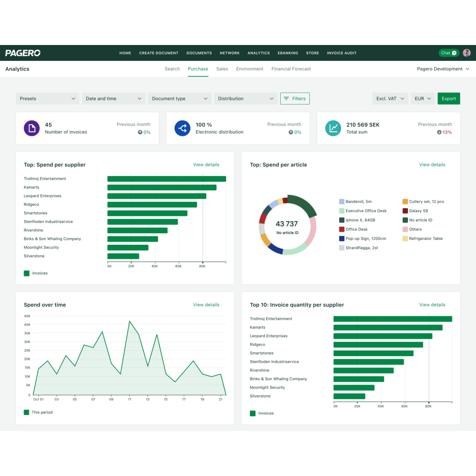Image resolution: width=476 pixels, height=476 pixels.
Task: Click the Silverstone bar in Invoice quantity chart
Action: (x=349, y=396)
